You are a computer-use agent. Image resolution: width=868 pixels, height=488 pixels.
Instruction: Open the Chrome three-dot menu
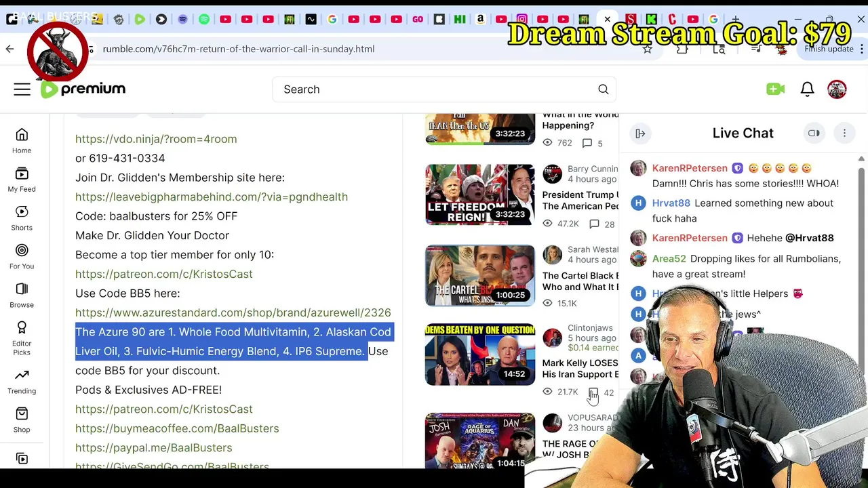point(861,49)
